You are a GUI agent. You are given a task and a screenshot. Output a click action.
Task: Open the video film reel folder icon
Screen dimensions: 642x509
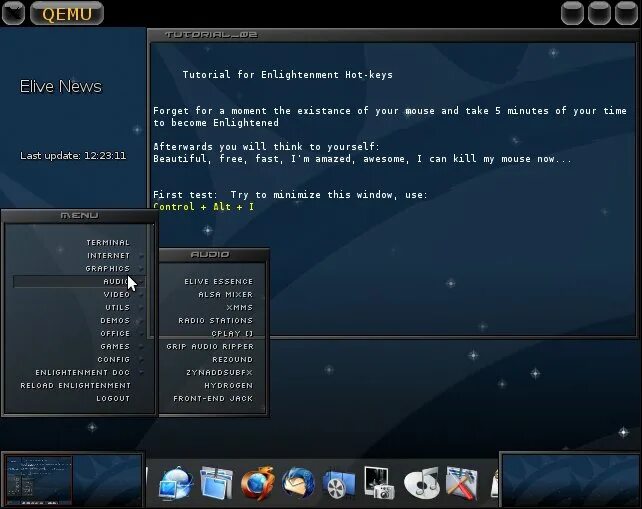[339, 484]
